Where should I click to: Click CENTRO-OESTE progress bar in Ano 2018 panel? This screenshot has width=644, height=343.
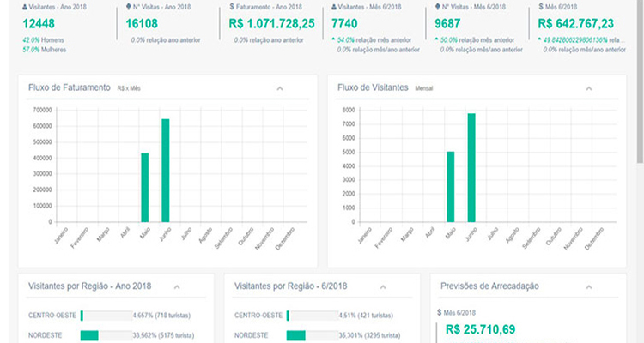(x=106, y=316)
